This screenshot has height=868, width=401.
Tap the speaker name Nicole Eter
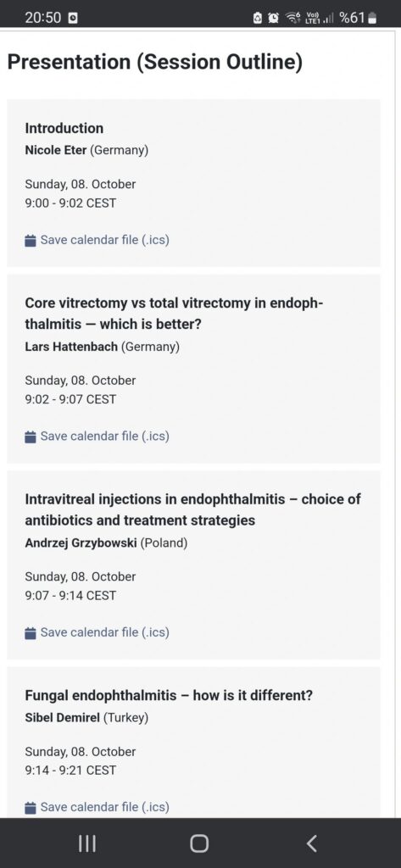point(55,150)
